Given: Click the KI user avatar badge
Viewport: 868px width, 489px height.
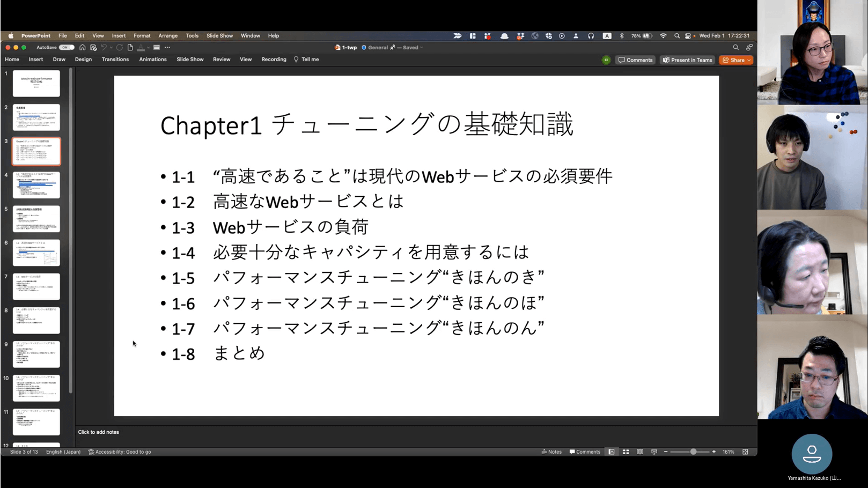Looking at the screenshot, I should pos(606,60).
